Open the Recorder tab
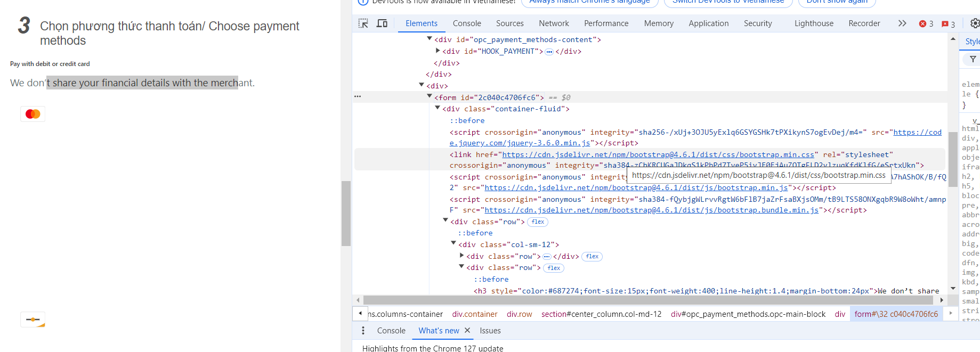The width and height of the screenshot is (980, 352). click(864, 23)
